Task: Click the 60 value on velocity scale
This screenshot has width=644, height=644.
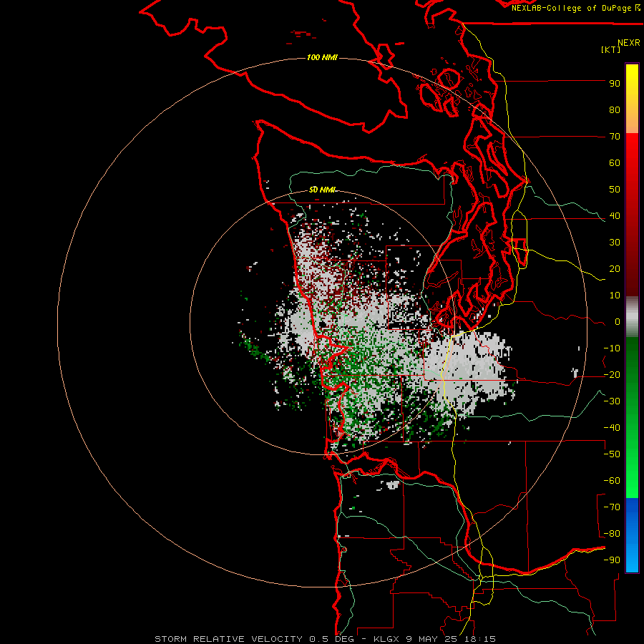Action: click(x=615, y=162)
